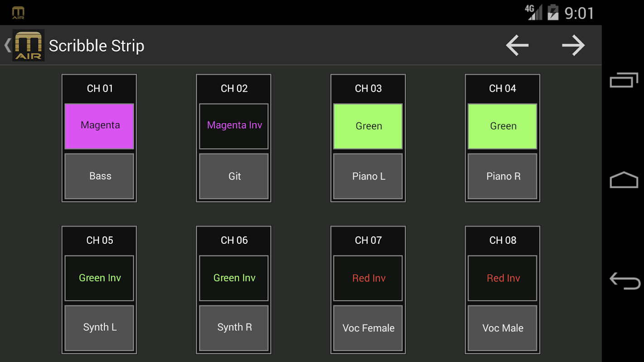Tap the left arrow to go to previous channels
644x362 pixels.
[517, 45]
